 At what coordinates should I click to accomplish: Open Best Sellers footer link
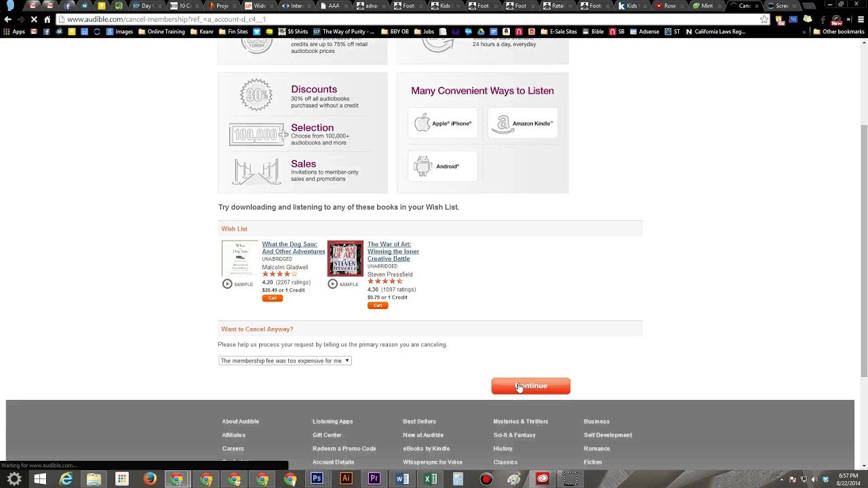click(420, 422)
